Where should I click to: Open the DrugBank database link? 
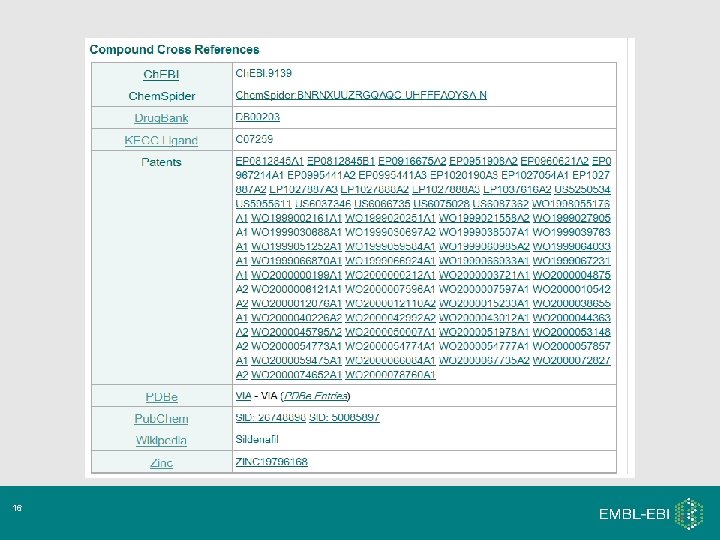(161, 118)
